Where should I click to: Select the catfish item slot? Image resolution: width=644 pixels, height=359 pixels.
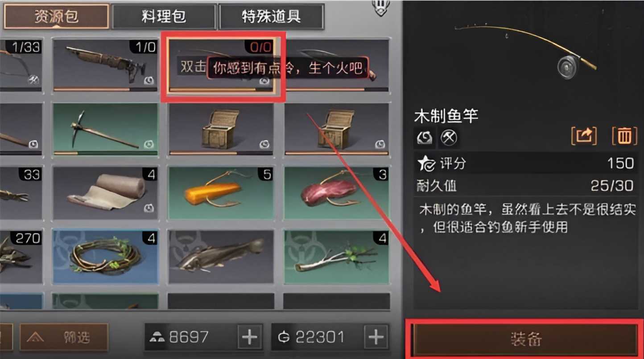[221, 257]
